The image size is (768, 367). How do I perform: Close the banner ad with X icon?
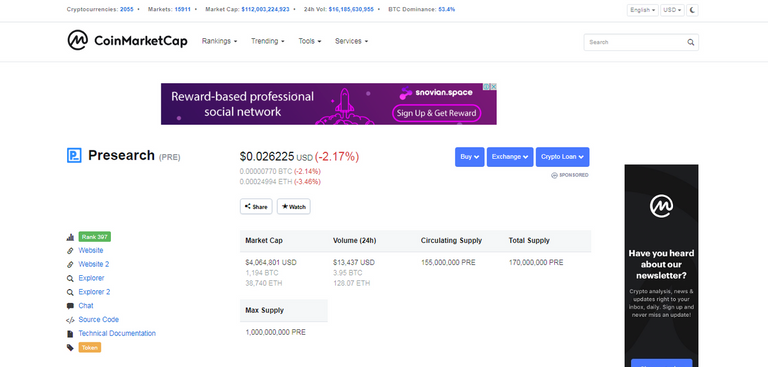494,87
